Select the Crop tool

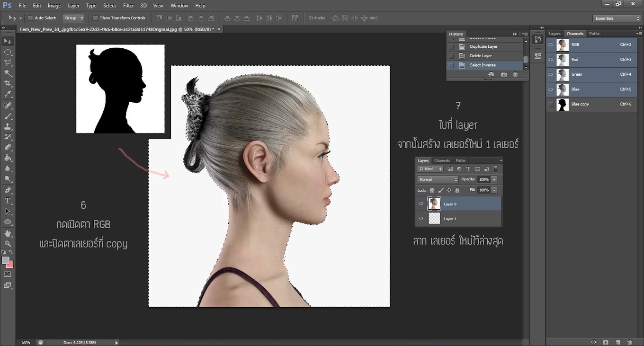(8, 84)
